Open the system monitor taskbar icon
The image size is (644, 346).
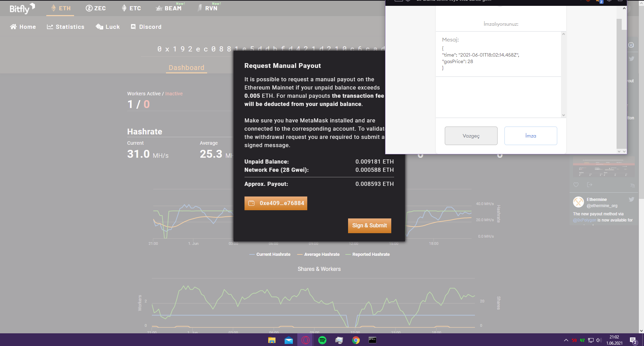339,340
